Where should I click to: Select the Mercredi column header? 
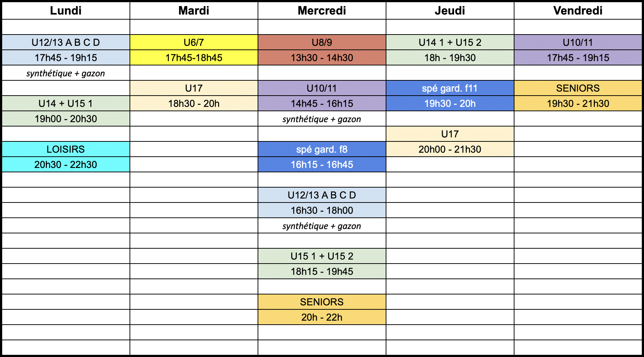(x=322, y=11)
